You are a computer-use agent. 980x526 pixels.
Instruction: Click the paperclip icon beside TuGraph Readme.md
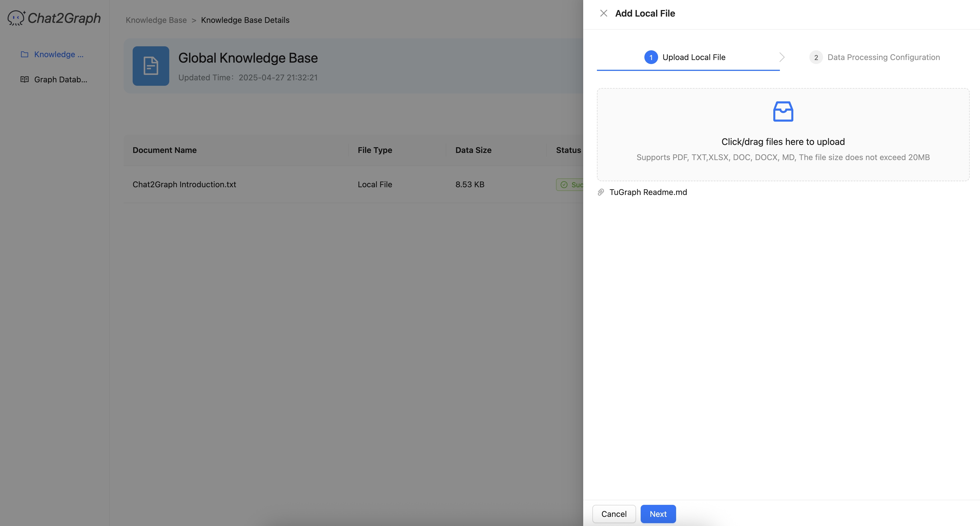click(x=601, y=192)
